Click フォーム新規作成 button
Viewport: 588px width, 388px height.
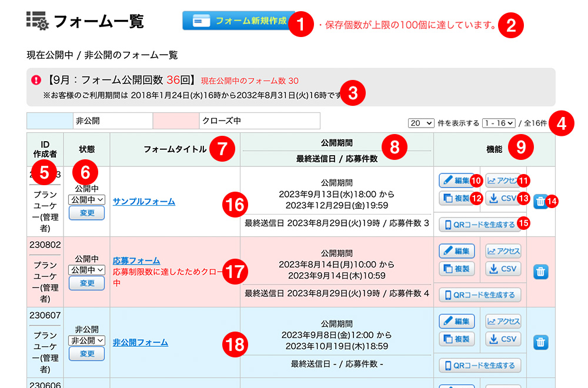pos(239,21)
